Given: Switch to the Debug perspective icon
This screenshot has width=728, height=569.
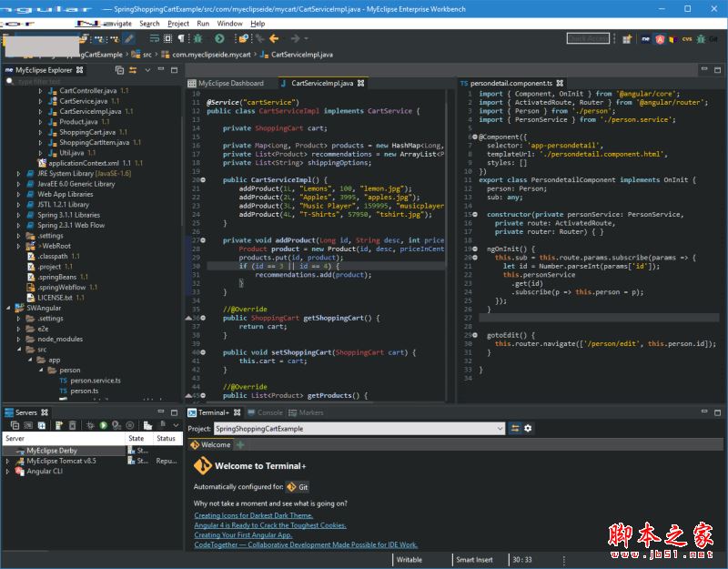Looking at the screenshot, I should (x=701, y=39).
